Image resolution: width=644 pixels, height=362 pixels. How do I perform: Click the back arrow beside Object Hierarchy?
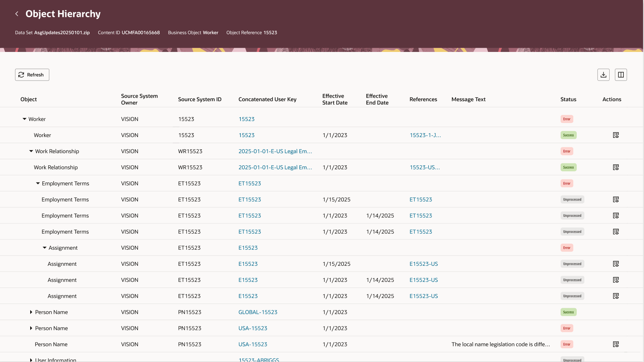point(17,14)
